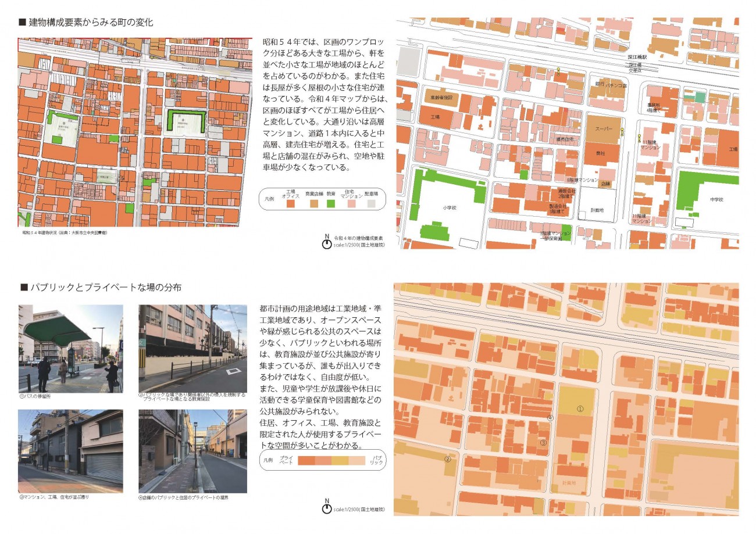This screenshot has height=534, width=756.
Task: Click the 小学校 label on the upper map
Action: point(450,207)
